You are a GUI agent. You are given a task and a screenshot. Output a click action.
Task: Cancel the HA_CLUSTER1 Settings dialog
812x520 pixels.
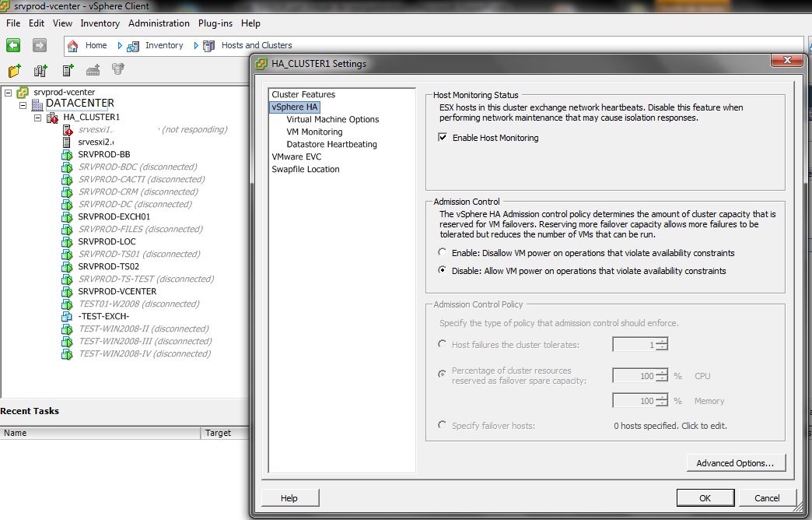click(767, 497)
